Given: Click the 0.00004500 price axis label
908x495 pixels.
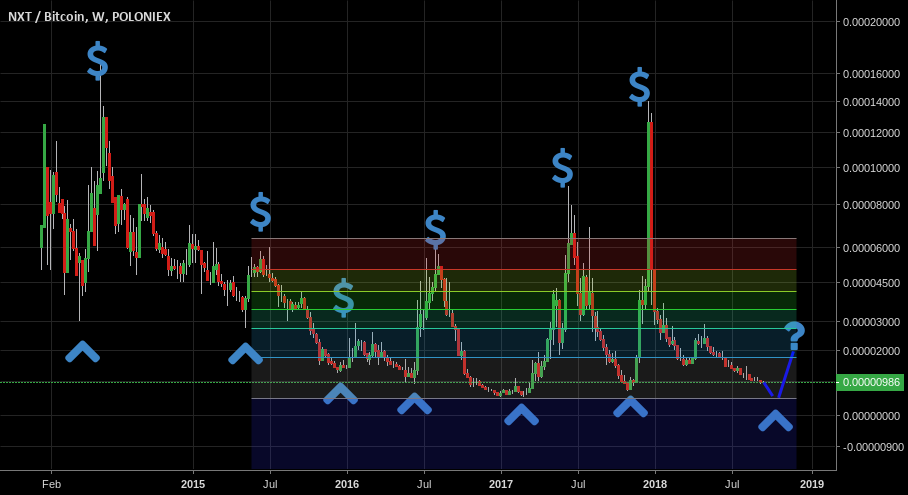Looking at the screenshot, I should click(872, 283).
